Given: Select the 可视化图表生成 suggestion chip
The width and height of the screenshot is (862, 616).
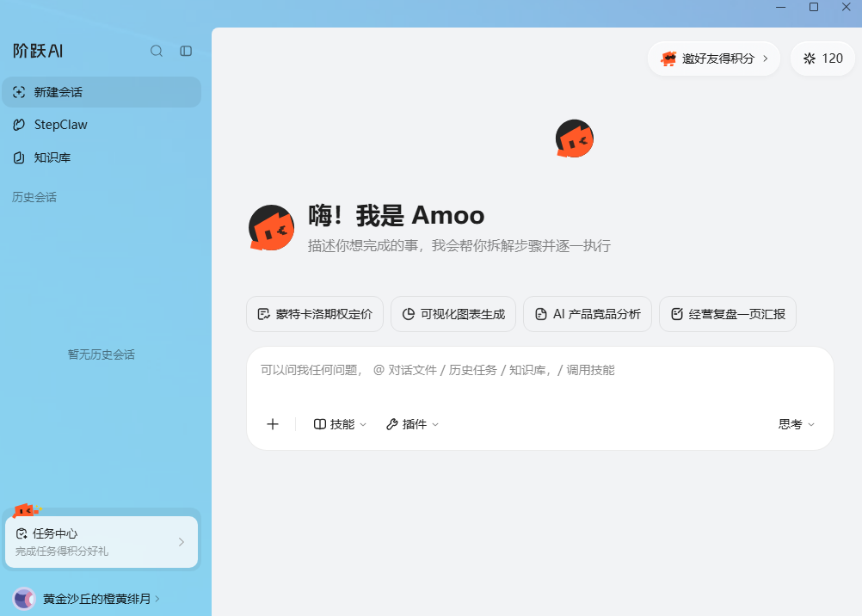Looking at the screenshot, I should [453, 314].
